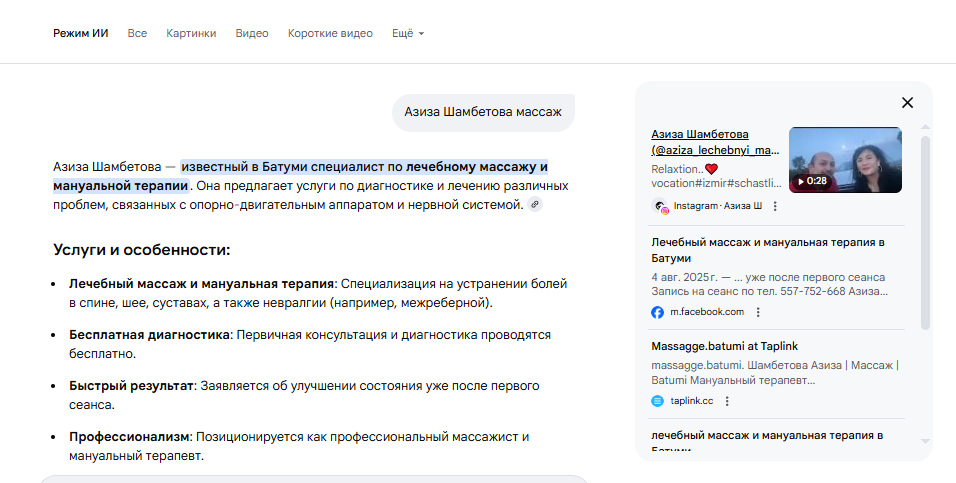
Task: Select the "Короткие видео" tab
Action: [330, 33]
